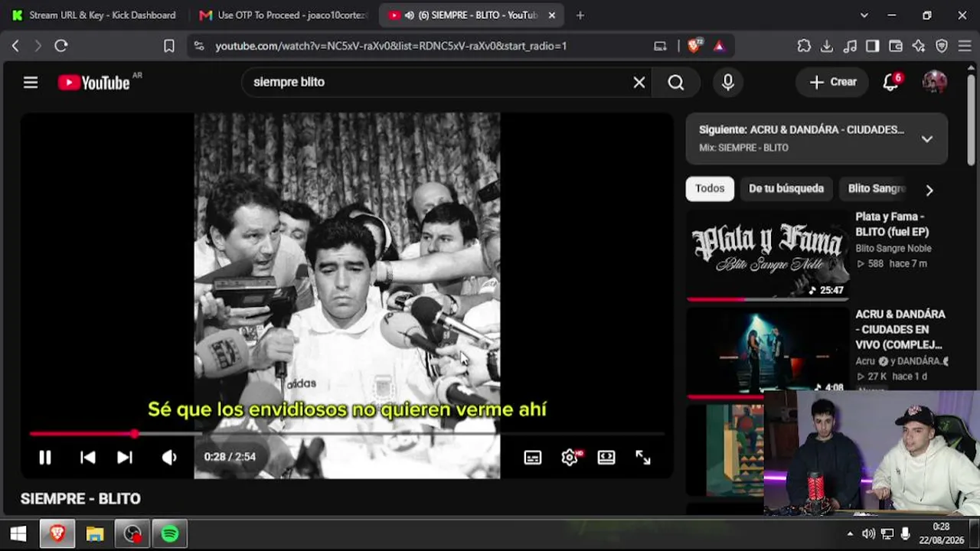
Task: Open the tab search dropdown arrow
Action: (x=864, y=15)
